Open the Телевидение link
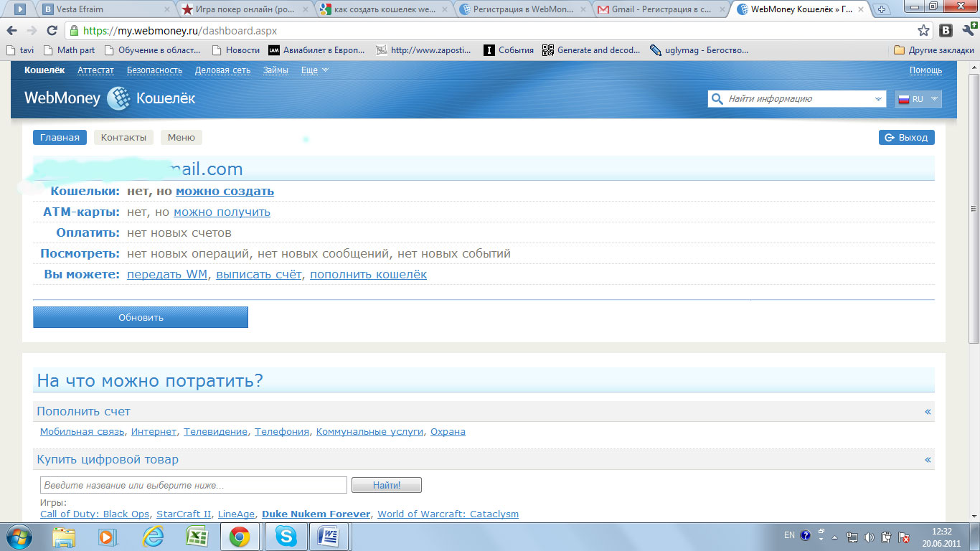 pos(216,432)
